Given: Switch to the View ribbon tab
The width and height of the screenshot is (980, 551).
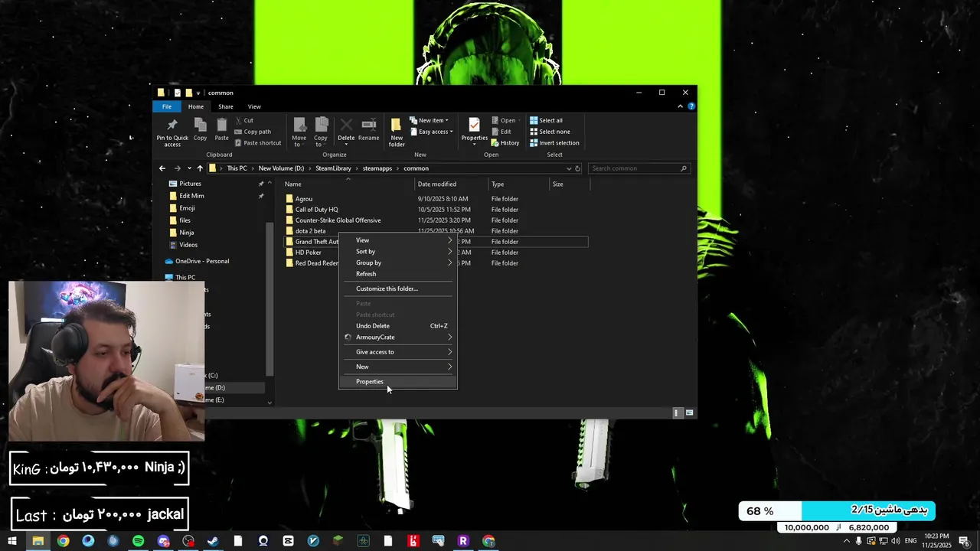Looking at the screenshot, I should click(254, 106).
